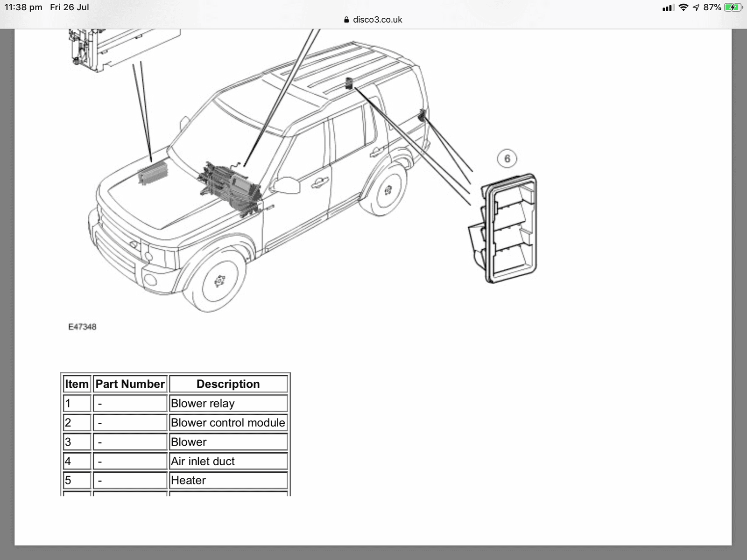Viewport: 747px width, 560px height.
Task: Tap the battery icon in status bar
Action: click(x=733, y=7)
